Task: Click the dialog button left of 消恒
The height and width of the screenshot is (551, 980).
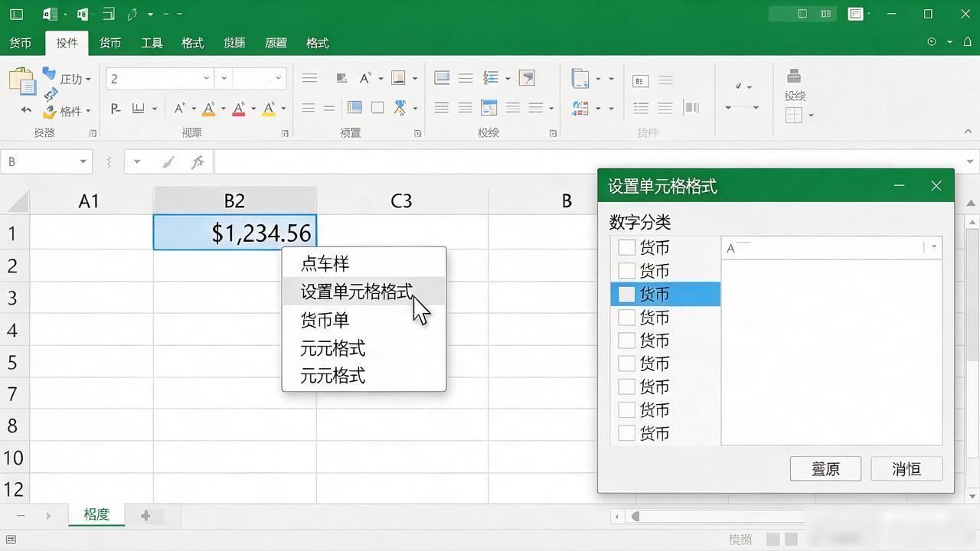Action: [x=825, y=468]
